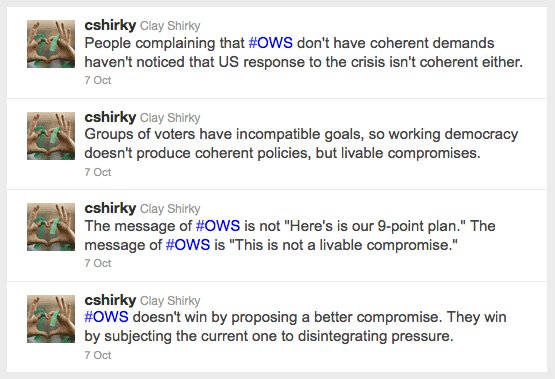The image size is (555, 379).
Task: Open '7 Oct' timestamp of third tweet
Action: [x=98, y=263]
